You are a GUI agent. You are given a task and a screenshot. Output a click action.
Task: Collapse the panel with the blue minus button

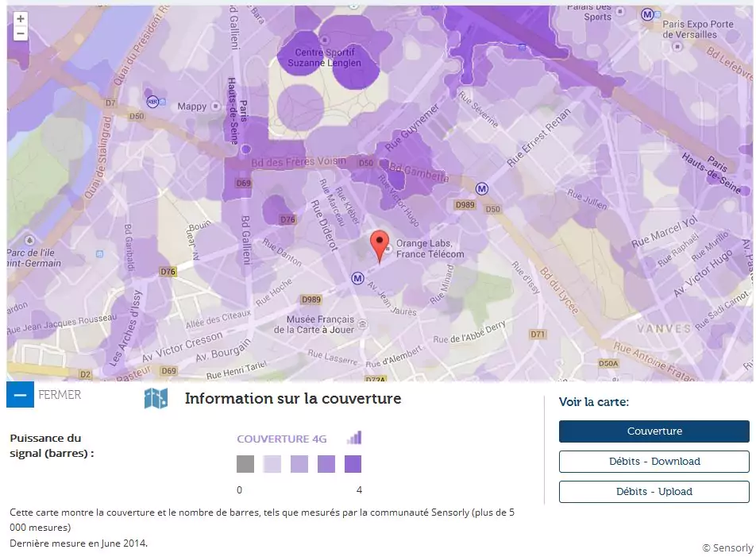(x=20, y=395)
